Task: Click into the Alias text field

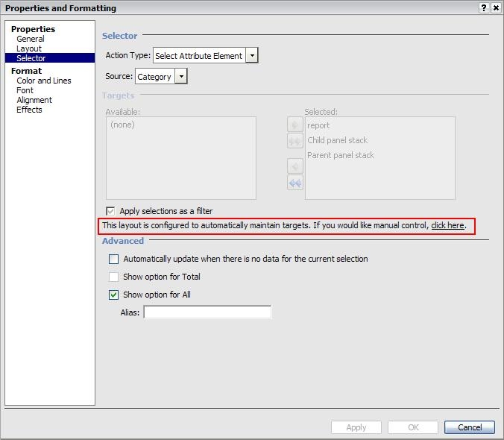Action: click(x=207, y=312)
